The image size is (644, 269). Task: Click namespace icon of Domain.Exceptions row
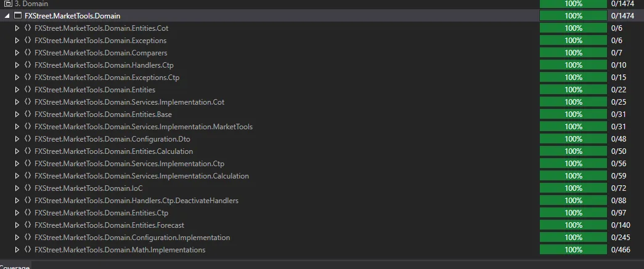(28, 41)
